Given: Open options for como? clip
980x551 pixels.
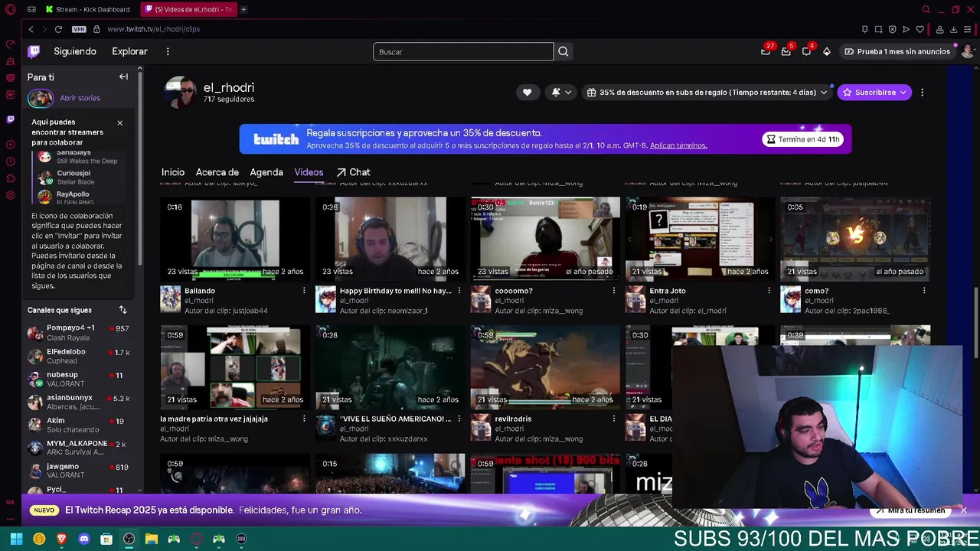Looking at the screenshot, I should click(924, 291).
